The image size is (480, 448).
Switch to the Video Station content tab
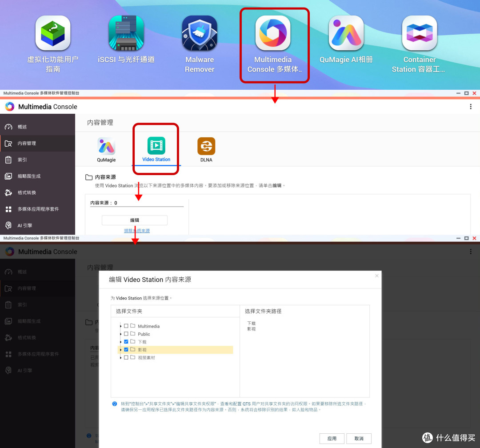(x=156, y=150)
